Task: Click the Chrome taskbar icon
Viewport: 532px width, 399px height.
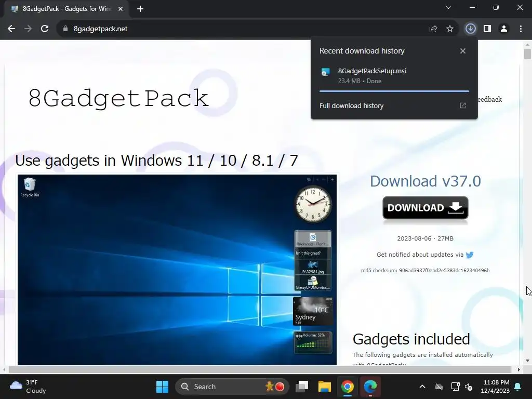Action: pos(347,387)
